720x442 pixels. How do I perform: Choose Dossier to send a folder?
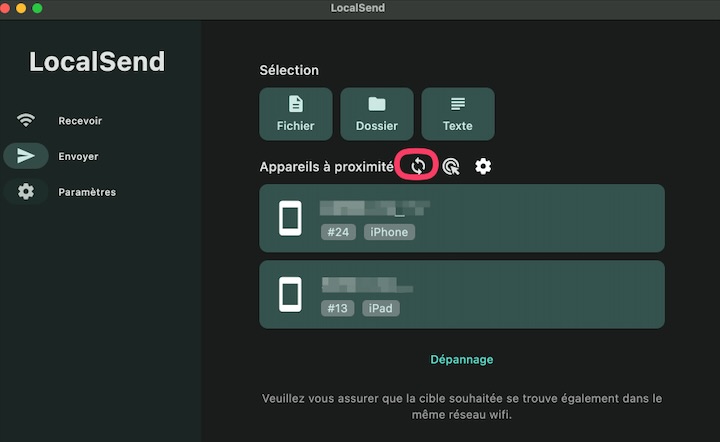pos(377,114)
